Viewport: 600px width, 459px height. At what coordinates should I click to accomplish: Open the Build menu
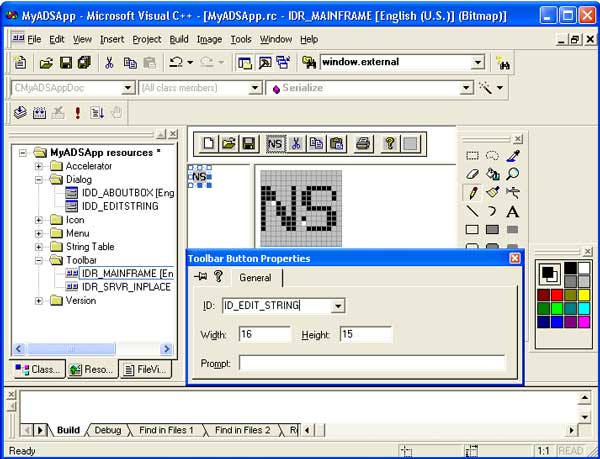(179, 39)
